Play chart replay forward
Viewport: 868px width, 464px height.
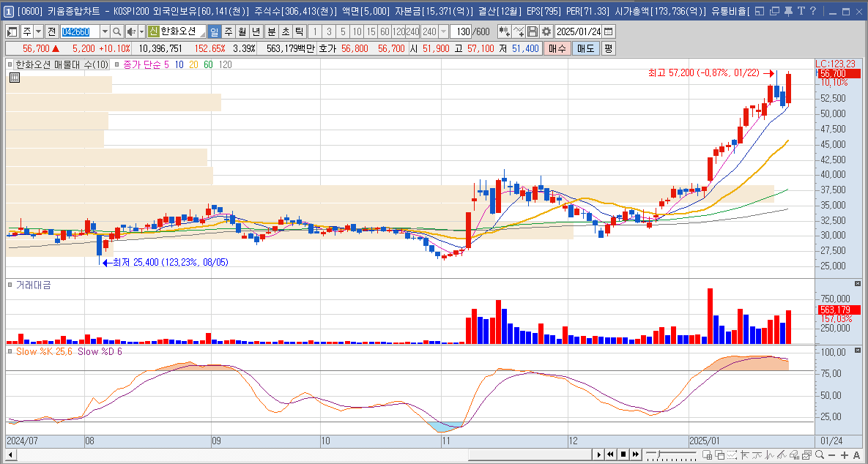point(598,454)
